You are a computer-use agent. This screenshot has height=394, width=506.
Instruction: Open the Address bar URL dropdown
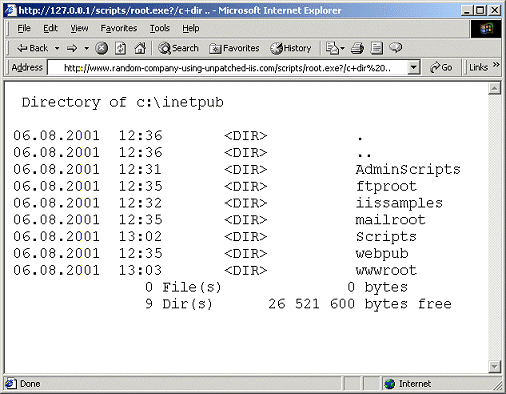413,68
